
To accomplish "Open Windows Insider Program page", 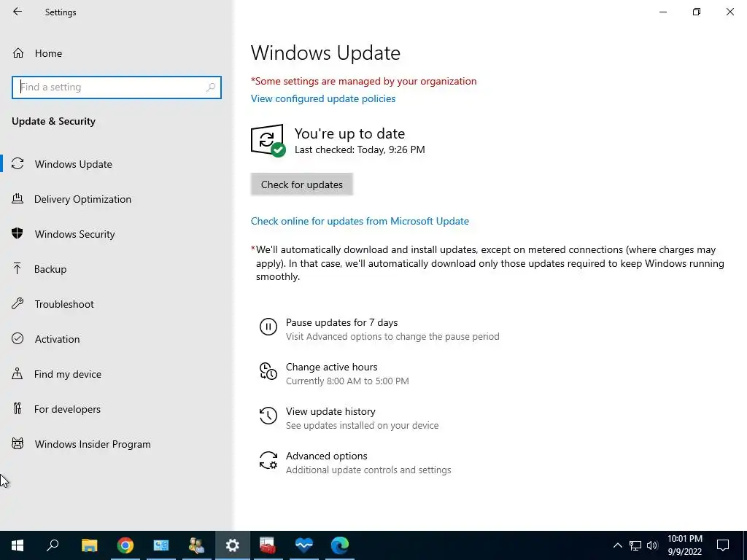I will pos(93,444).
